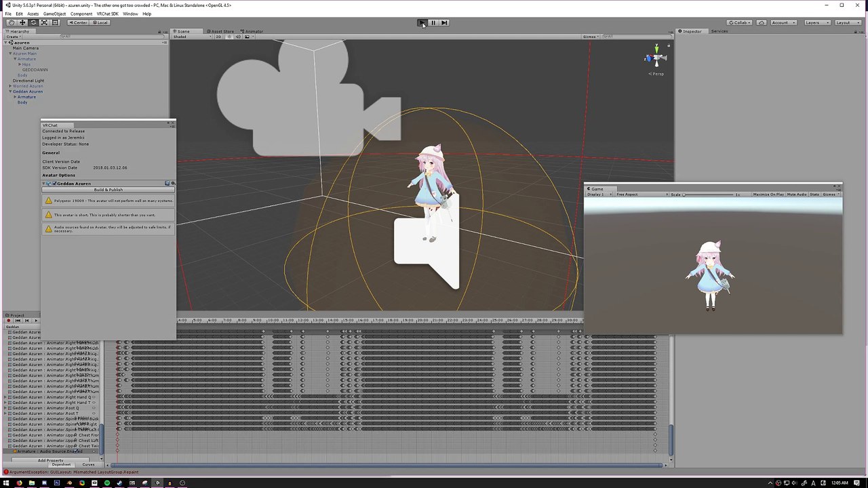Click the animation property list vertical scrollbar

pos(102,439)
